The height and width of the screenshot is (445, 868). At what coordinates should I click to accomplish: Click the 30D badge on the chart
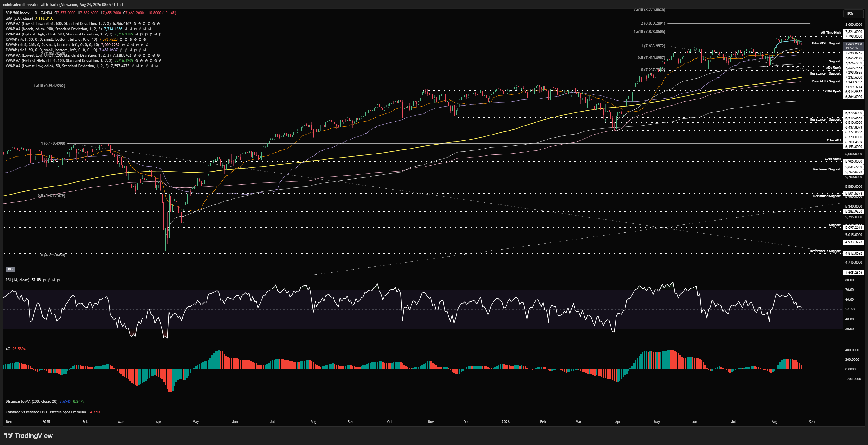click(11, 269)
